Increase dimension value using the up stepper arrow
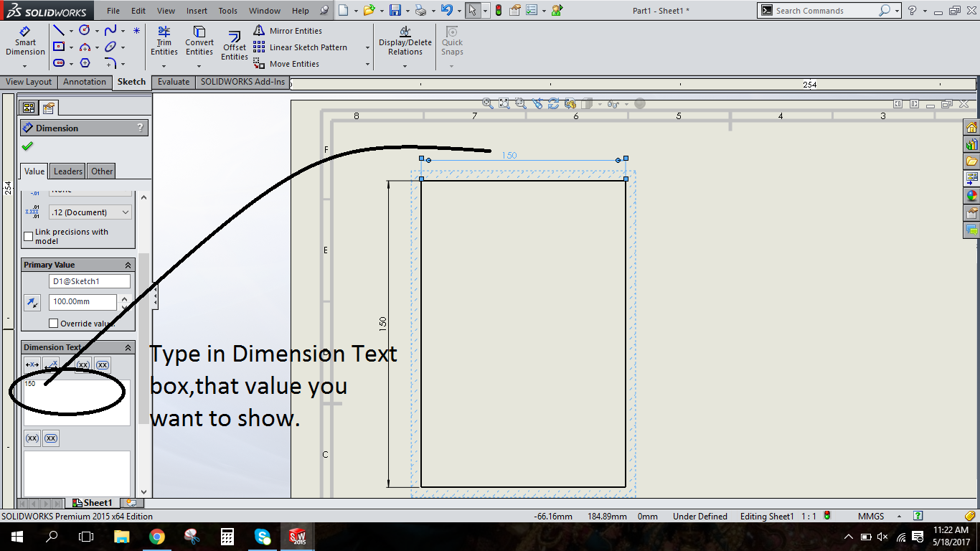Viewport: 980px width, 551px height. tap(125, 298)
